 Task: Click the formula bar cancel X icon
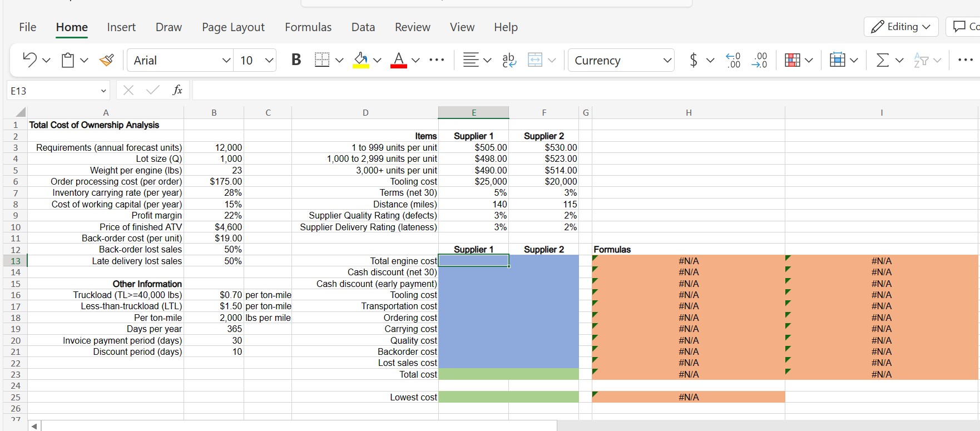[128, 90]
